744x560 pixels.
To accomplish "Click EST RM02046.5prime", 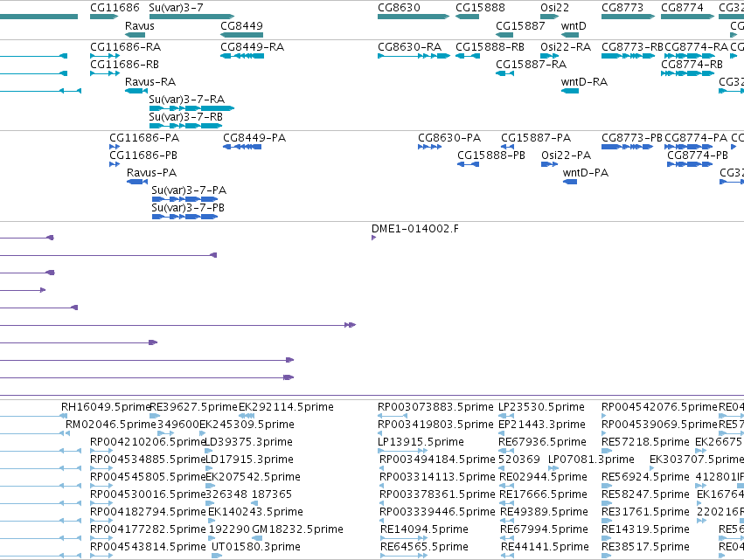I will tap(111, 425).
